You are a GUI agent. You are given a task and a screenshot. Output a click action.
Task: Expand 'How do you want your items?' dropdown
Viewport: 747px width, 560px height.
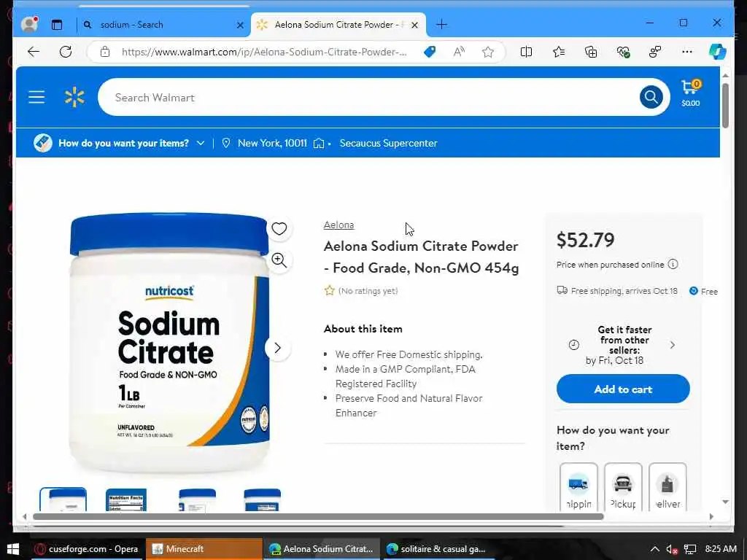coord(131,143)
